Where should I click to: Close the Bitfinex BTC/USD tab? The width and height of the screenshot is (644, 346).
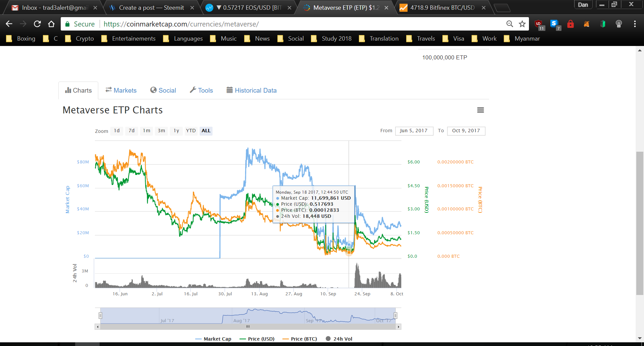pos(484,8)
